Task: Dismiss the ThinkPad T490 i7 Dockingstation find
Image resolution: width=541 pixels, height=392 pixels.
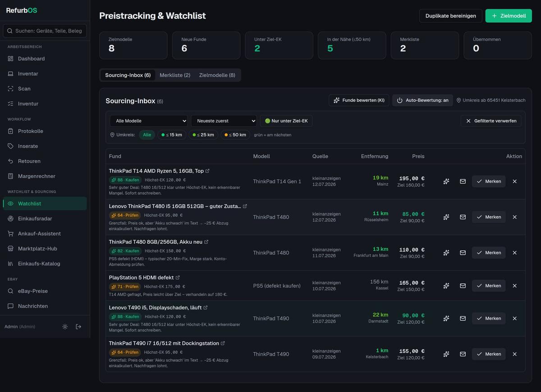Action: point(515,354)
